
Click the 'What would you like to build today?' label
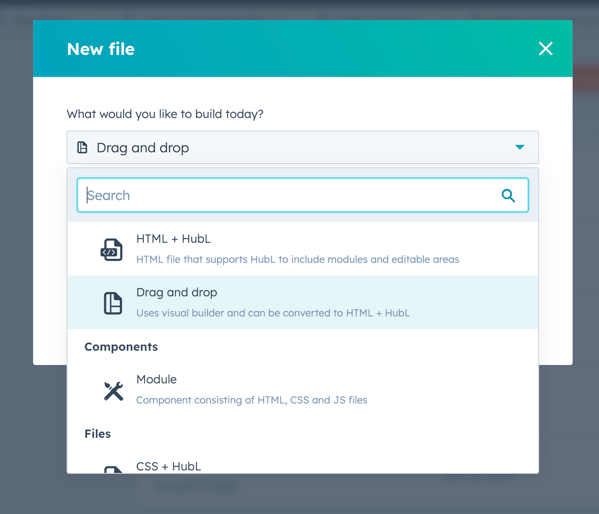(165, 114)
